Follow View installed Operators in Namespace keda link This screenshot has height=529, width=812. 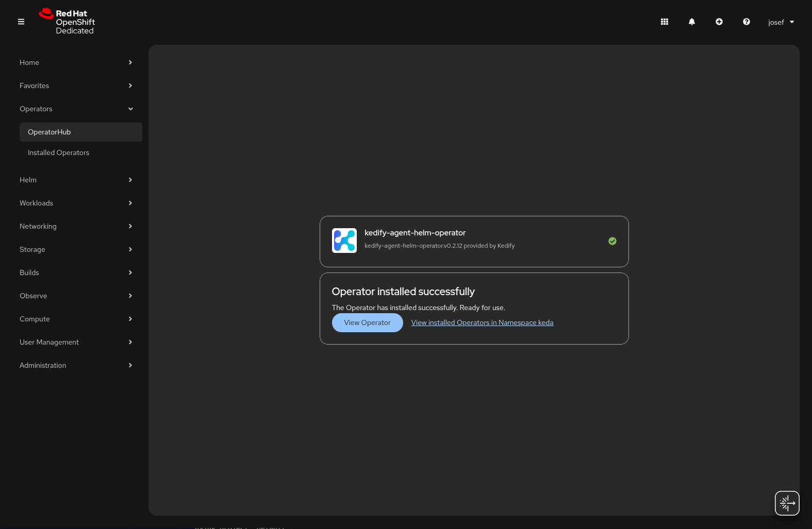[482, 322]
